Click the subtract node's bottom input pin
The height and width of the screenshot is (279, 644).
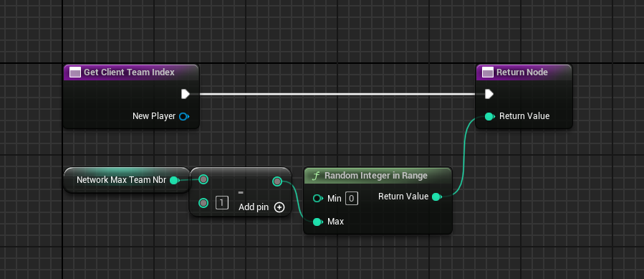coord(203,203)
